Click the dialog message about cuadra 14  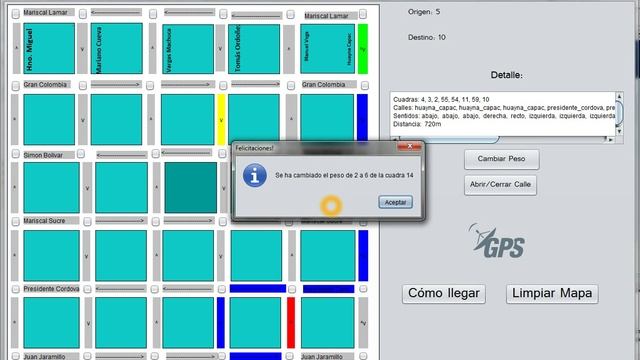[x=344, y=175]
